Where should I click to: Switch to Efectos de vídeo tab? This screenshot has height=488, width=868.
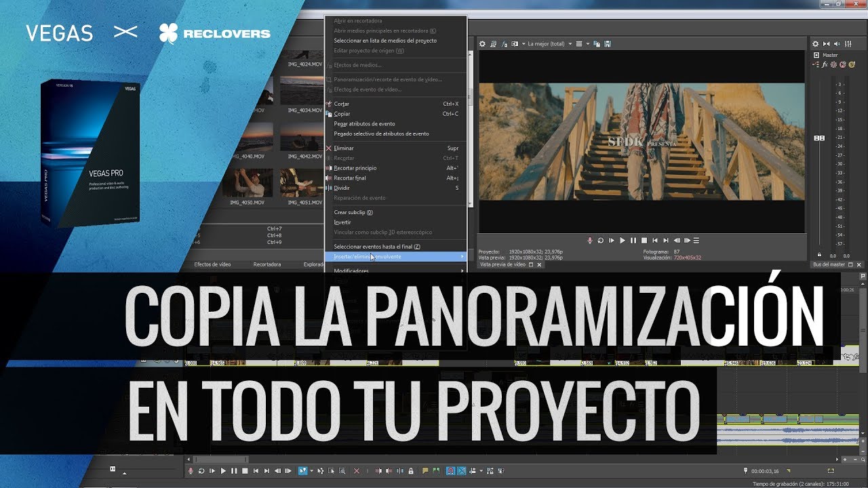coord(212,264)
